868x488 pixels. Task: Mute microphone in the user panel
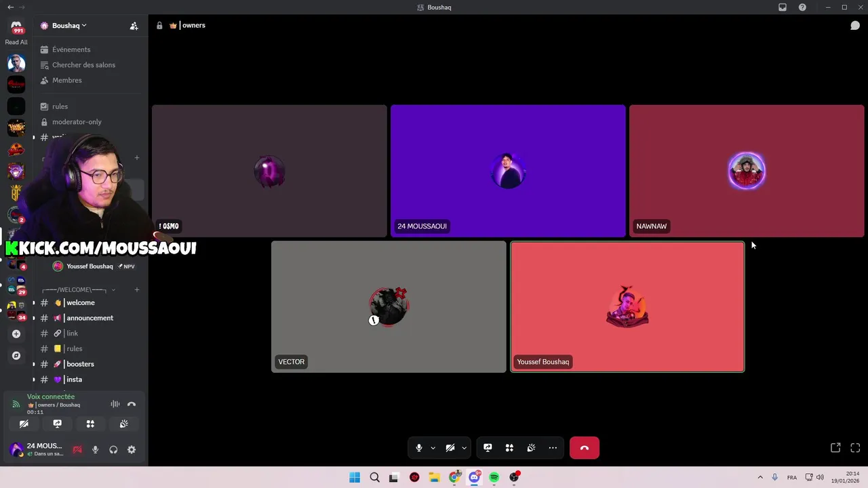click(95, 449)
